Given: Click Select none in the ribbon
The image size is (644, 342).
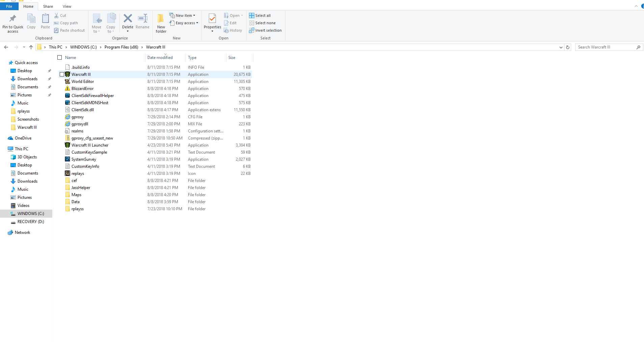Looking at the screenshot, I should coord(262,23).
